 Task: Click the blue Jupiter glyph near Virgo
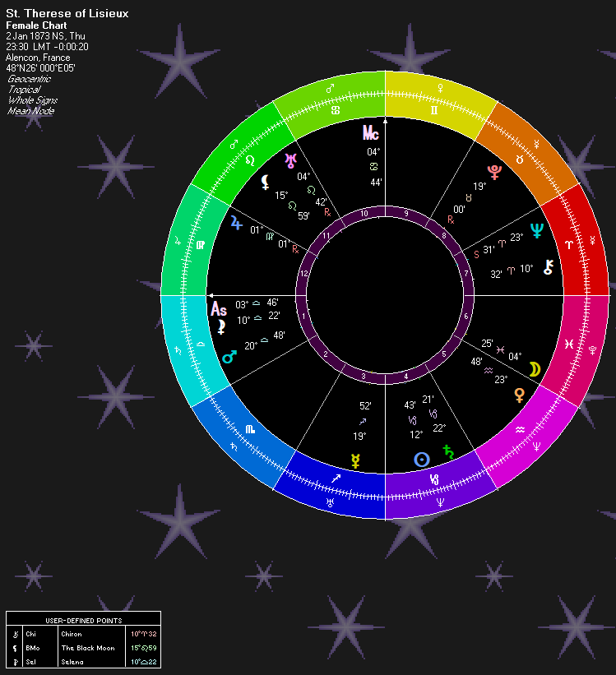pyautogui.click(x=237, y=223)
